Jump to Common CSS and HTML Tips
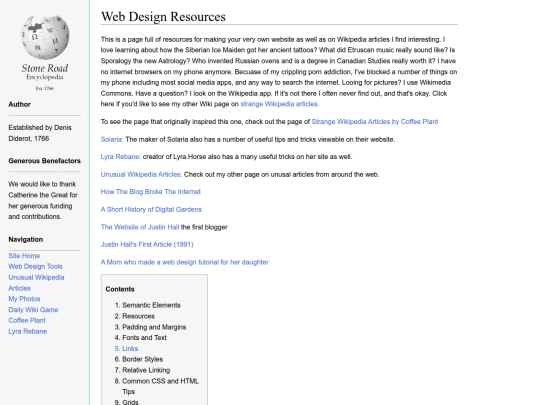The image size is (540, 405). click(x=160, y=386)
